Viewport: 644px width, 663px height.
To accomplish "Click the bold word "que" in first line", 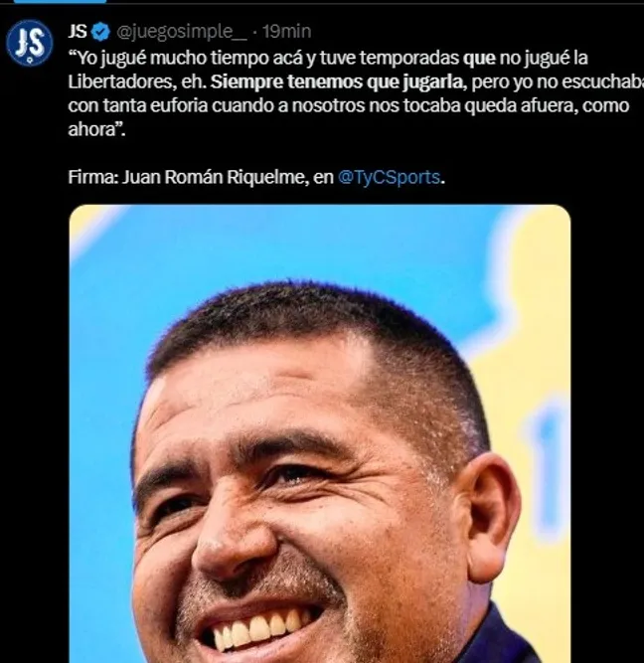I will coord(479,60).
